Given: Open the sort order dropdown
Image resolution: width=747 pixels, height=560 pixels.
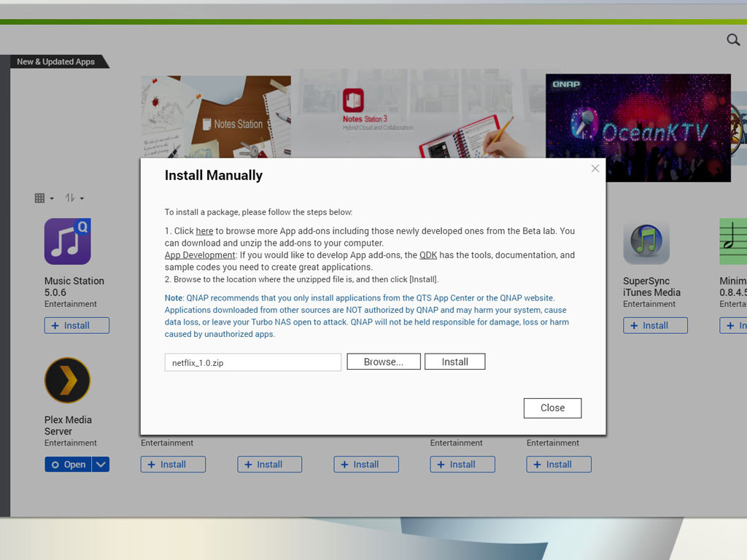Looking at the screenshot, I should [74, 198].
